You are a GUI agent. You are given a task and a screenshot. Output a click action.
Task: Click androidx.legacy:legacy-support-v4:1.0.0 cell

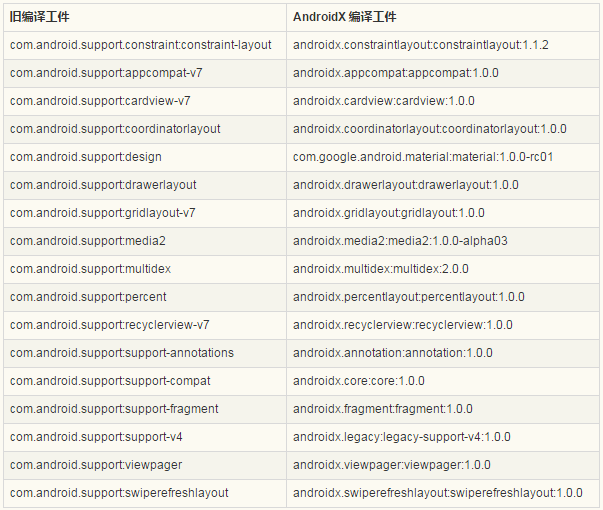pos(443,437)
